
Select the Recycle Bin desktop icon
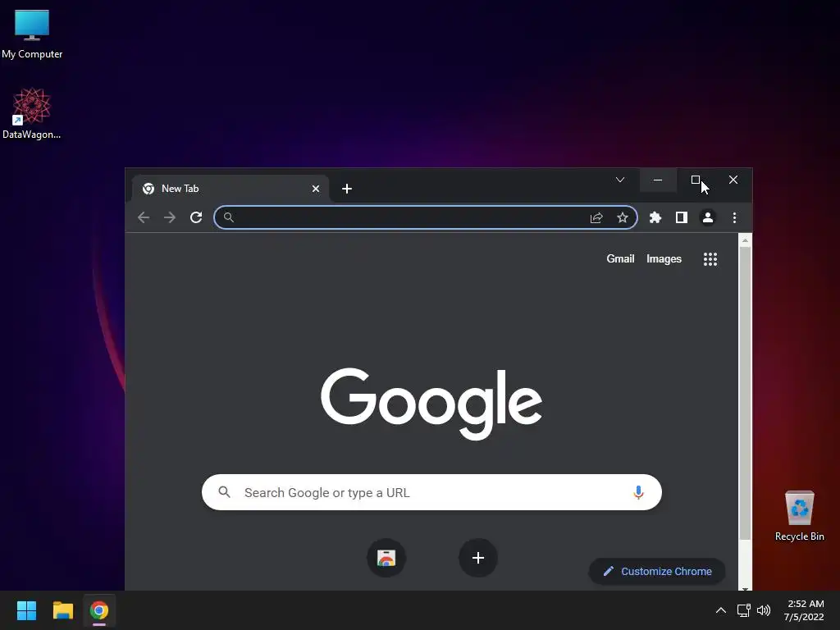(x=799, y=516)
